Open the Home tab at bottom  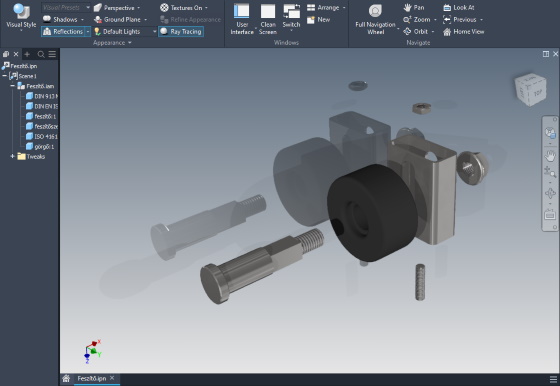click(66, 379)
